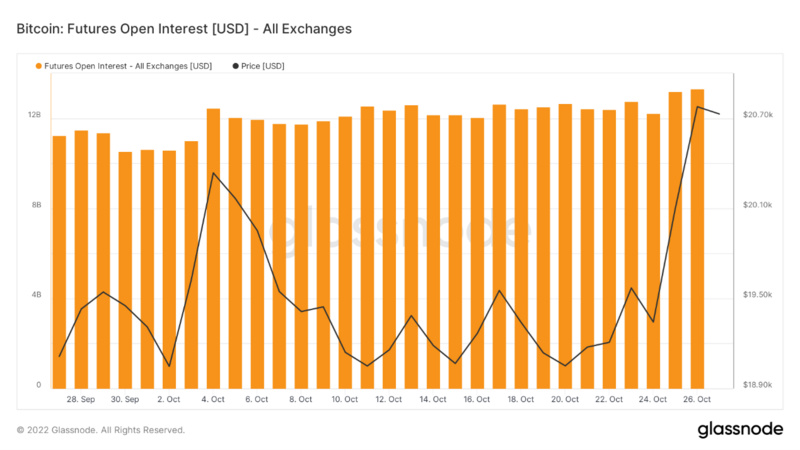Click the 12B left axis label
Screen dimensions: 800x450
(34, 116)
